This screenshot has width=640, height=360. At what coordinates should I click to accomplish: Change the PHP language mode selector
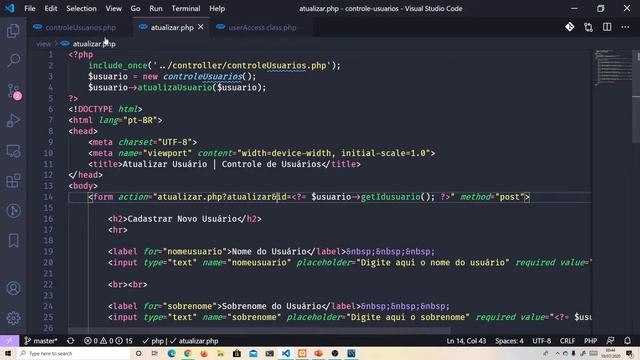click(590, 340)
